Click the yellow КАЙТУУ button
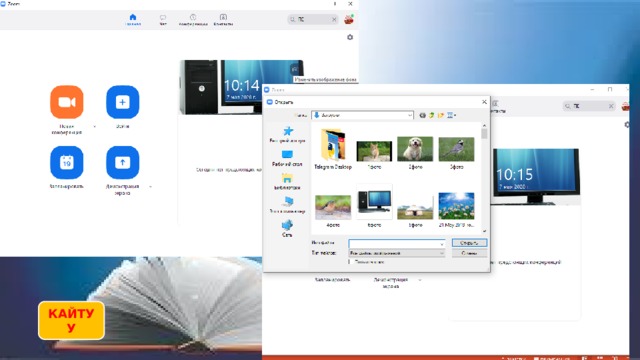Screen dimensions: 640x360 point(71,320)
